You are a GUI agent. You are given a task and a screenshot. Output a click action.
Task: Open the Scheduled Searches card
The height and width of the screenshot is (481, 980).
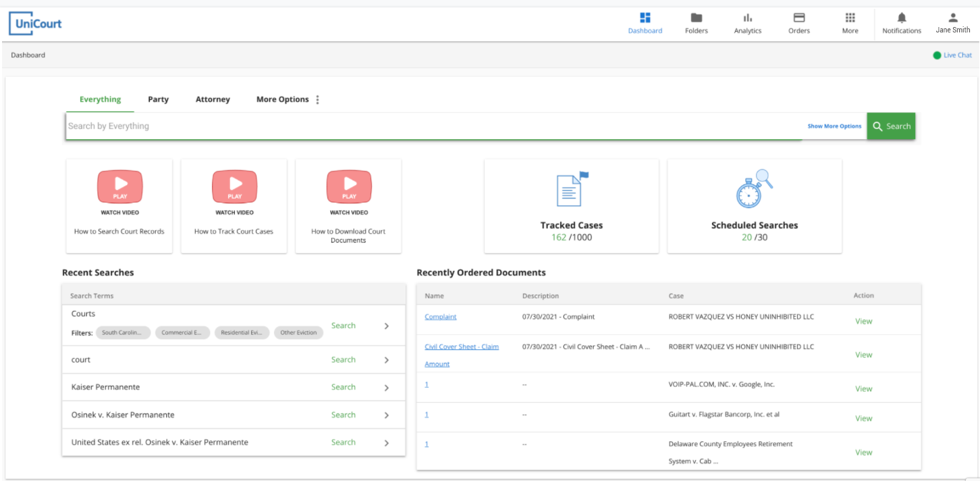pos(755,206)
